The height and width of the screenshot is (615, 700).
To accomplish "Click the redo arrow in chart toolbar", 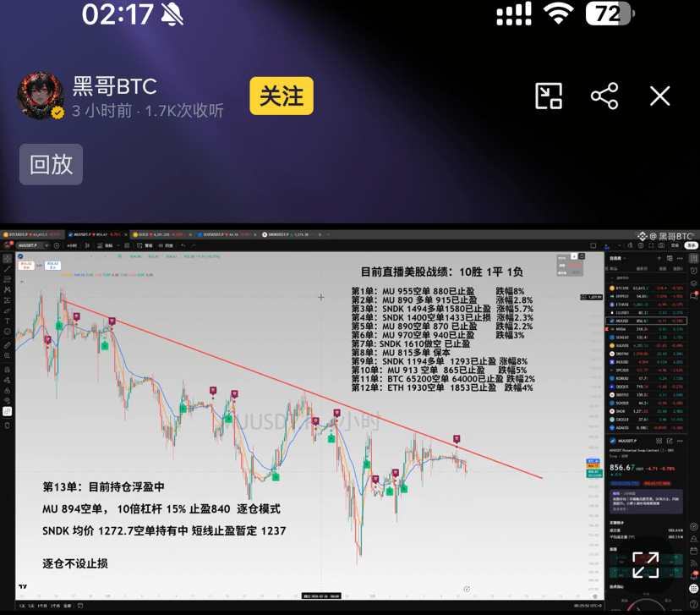I will coord(194,245).
